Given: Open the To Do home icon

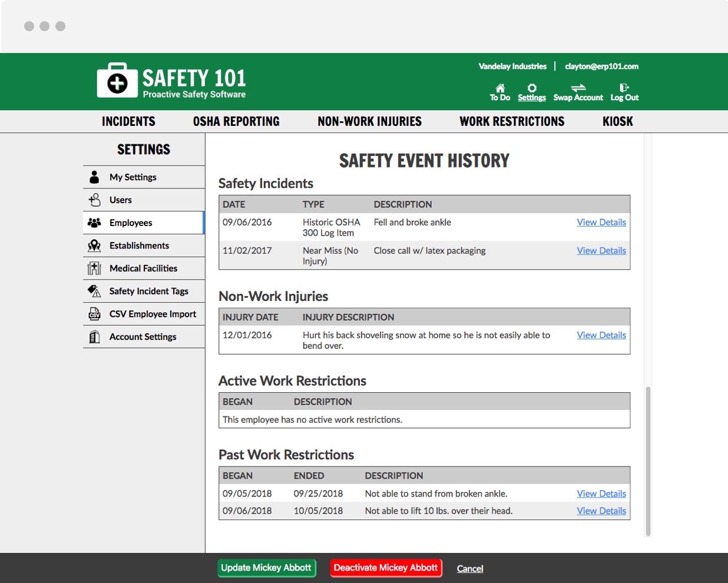Looking at the screenshot, I should pyautogui.click(x=500, y=88).
